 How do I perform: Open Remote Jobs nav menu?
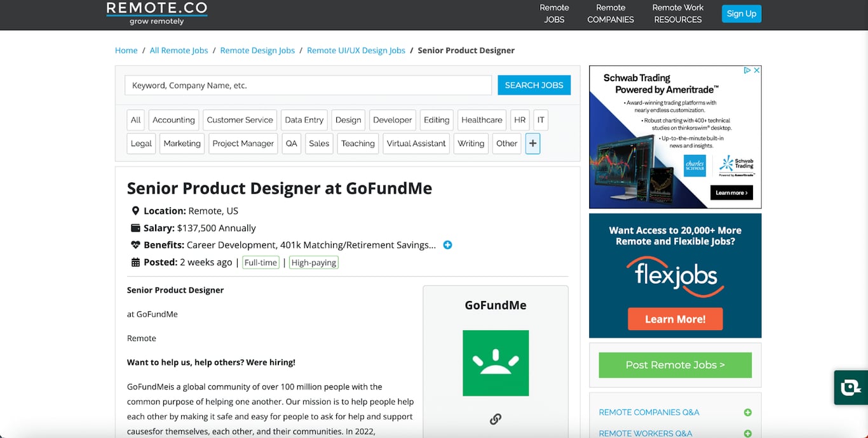click(x=554, y=13)
